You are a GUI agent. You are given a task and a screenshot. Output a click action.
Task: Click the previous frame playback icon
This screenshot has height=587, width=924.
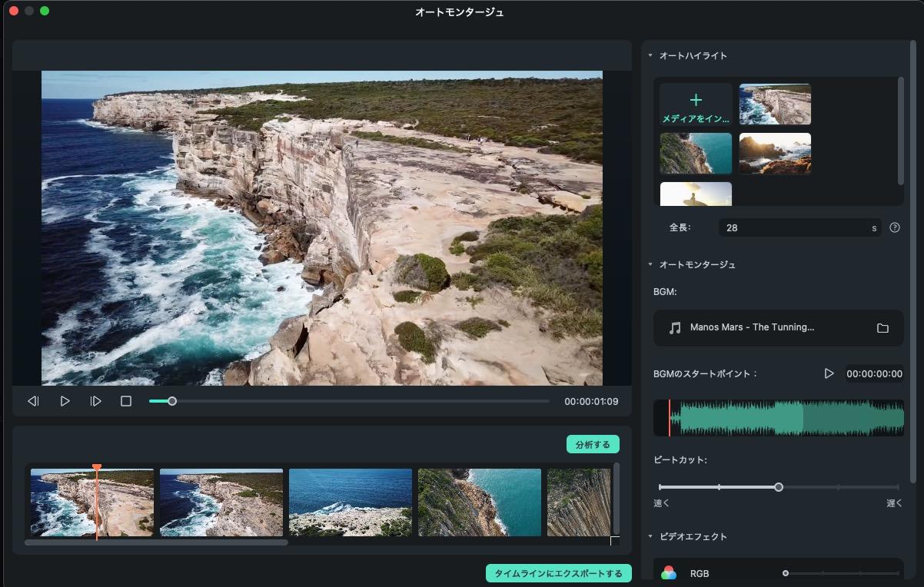pyautogui.click(x=33, y=401)
